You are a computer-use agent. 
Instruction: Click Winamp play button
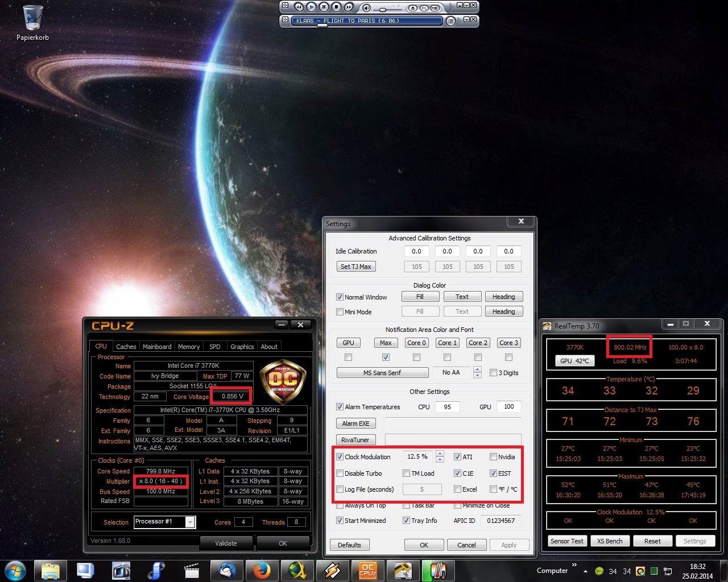click(311, 7)
